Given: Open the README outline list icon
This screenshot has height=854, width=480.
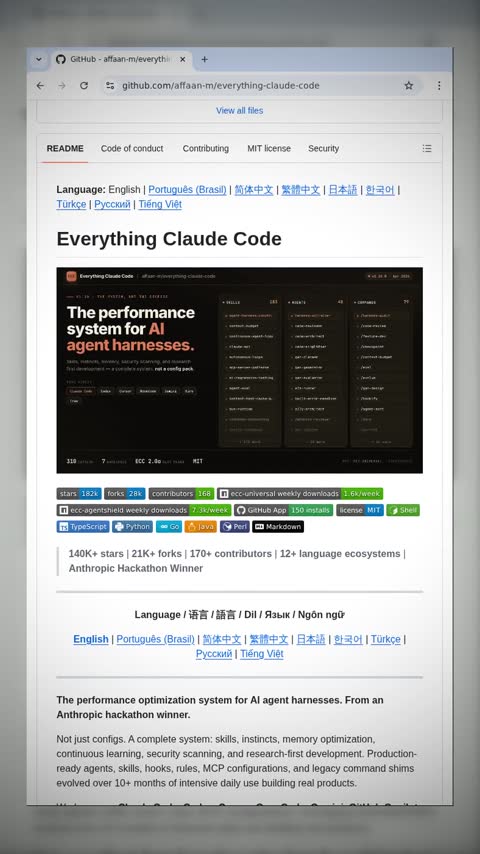Looking at the screenshot, I should pos(427,148).
